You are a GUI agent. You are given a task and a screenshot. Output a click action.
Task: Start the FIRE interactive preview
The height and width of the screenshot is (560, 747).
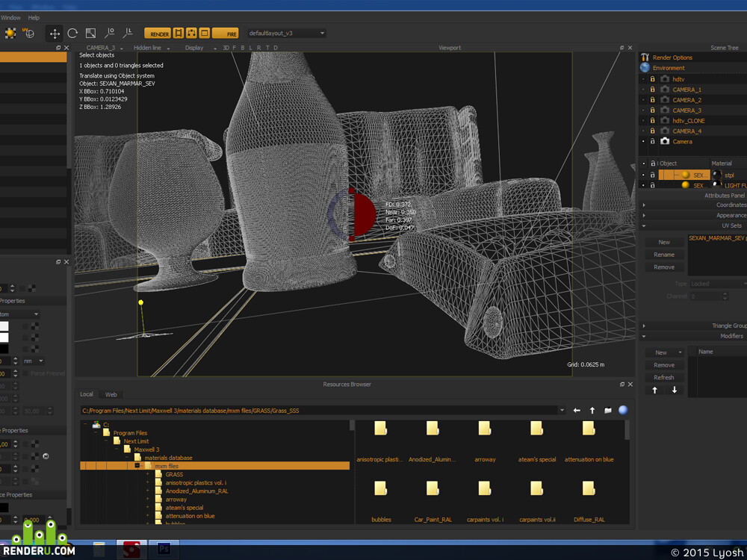pos(226,34)
